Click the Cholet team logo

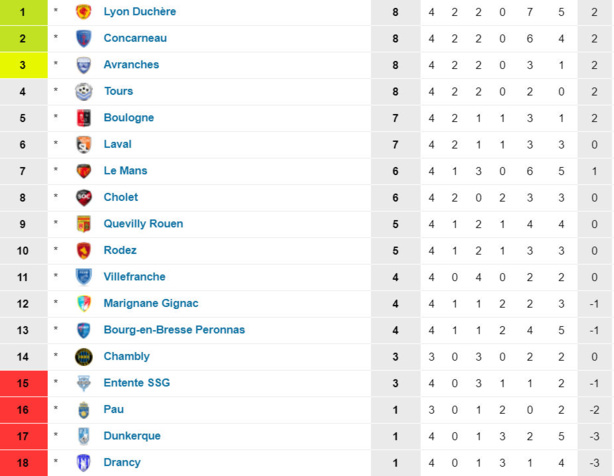click(x=84, y=197)
